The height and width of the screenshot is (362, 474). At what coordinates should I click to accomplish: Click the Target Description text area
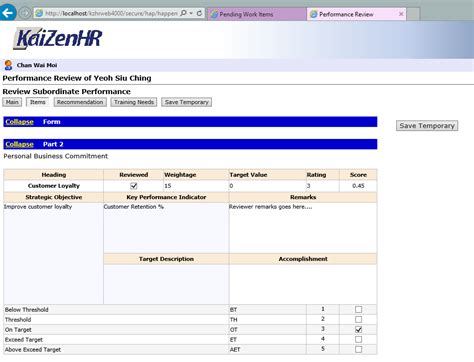point(166,284)
